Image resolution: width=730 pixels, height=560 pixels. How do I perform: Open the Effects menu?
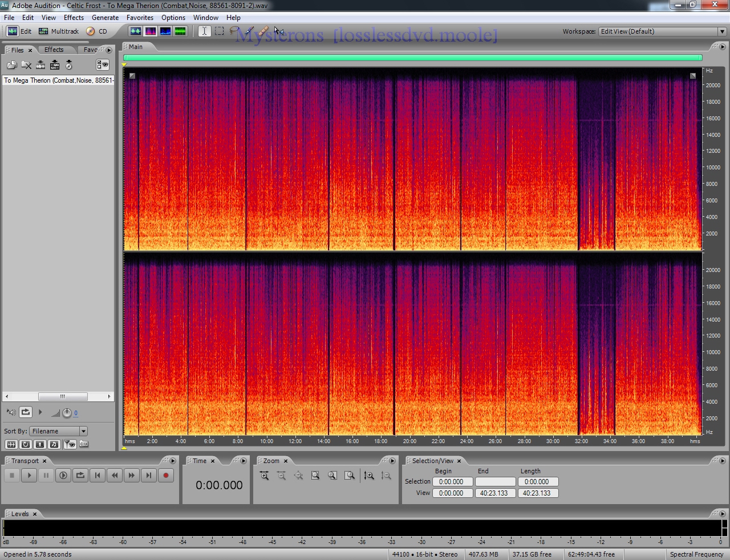click(74, 18)
